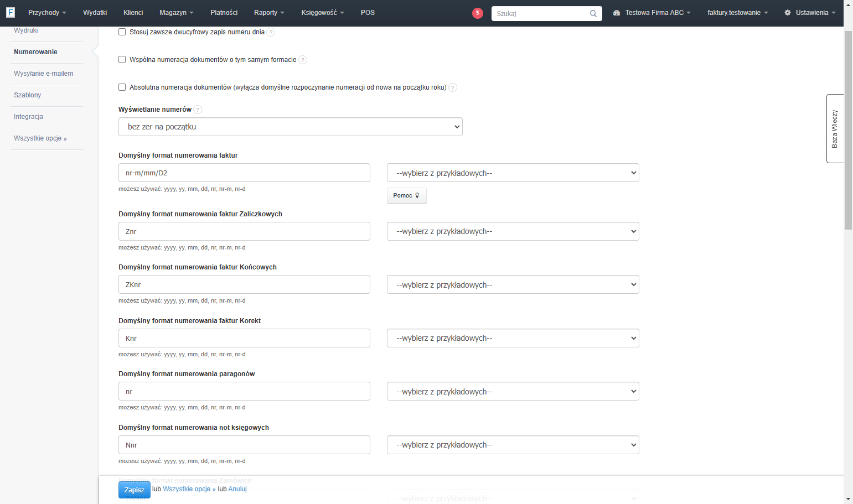This screenshot has height=504, width=853.
Task: Open example formats dropdown for not księgowych
Action: pos(513,445)
